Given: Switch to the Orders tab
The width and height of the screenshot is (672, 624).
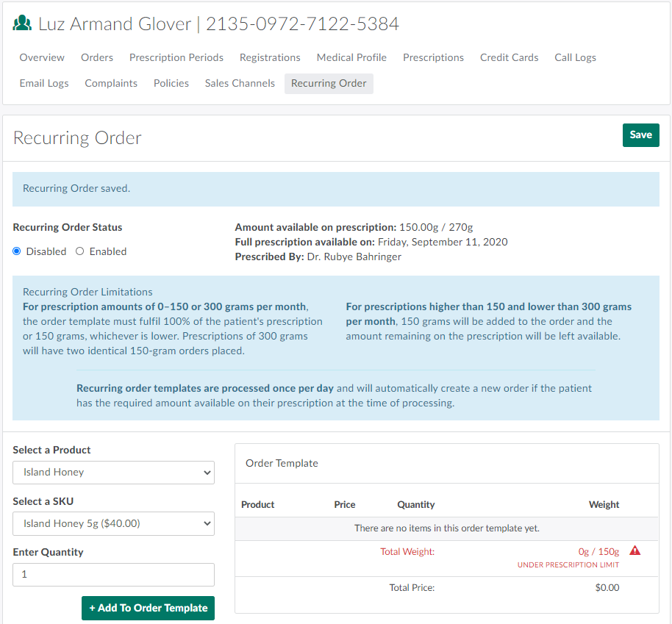Looking at the screenshot, I should tap(97, 57).
